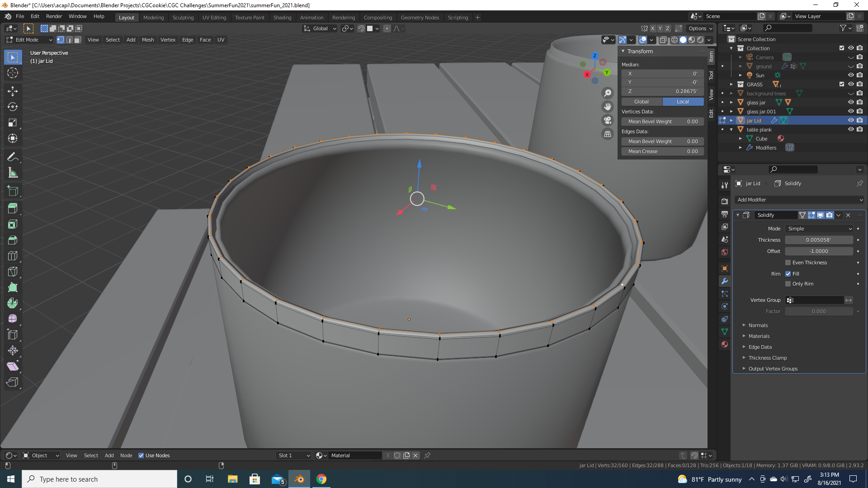Uncheck the Rim Fill checkbox
The image size is (868, 488).
pos(788,274)
